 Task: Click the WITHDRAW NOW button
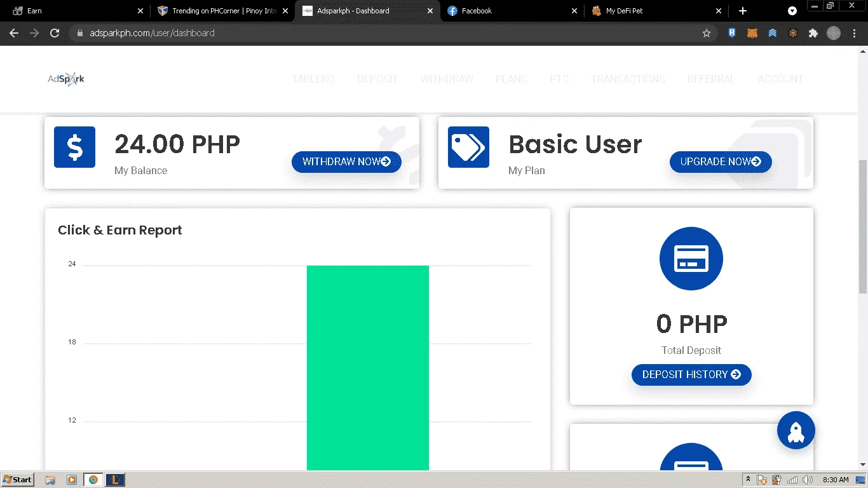tap(346, 162)
